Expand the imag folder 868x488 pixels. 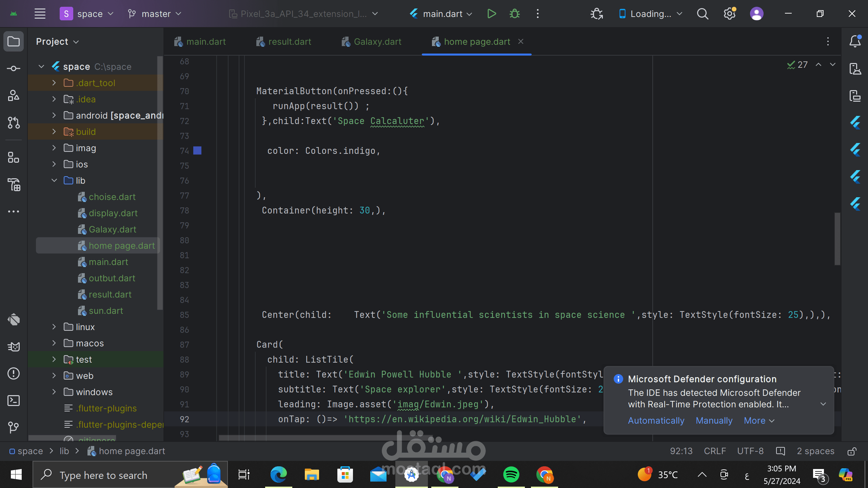[54, 148]
